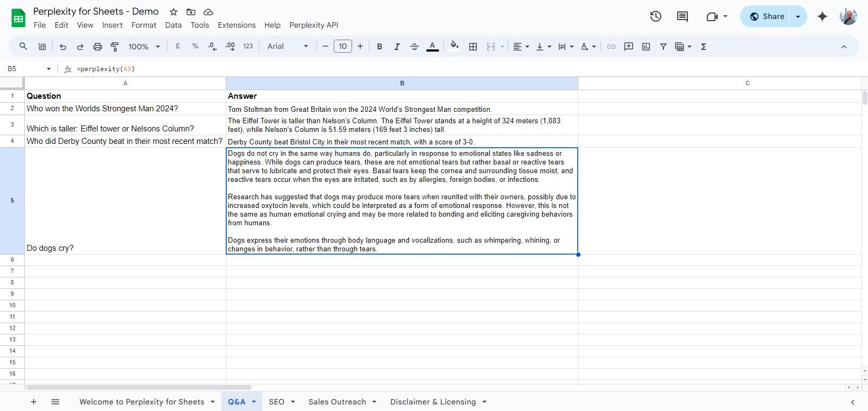View cloud save status icon

pos(208,11)
